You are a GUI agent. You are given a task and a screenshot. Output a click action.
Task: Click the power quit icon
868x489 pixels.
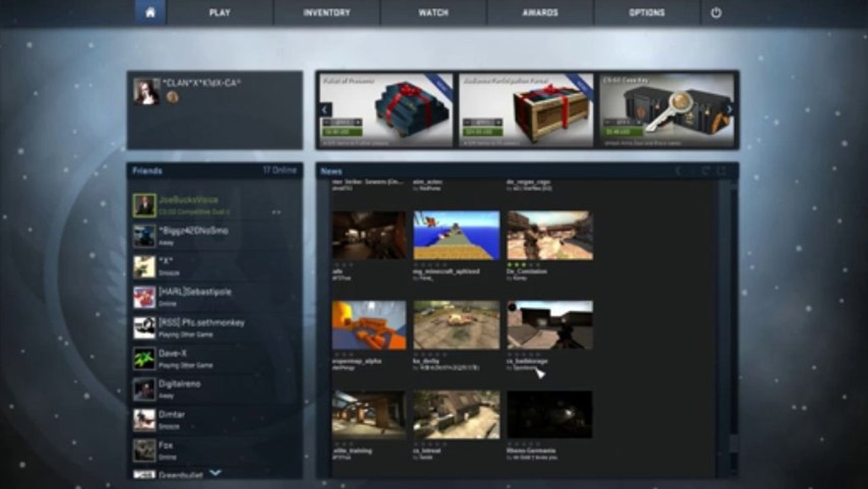click(716, 12)
